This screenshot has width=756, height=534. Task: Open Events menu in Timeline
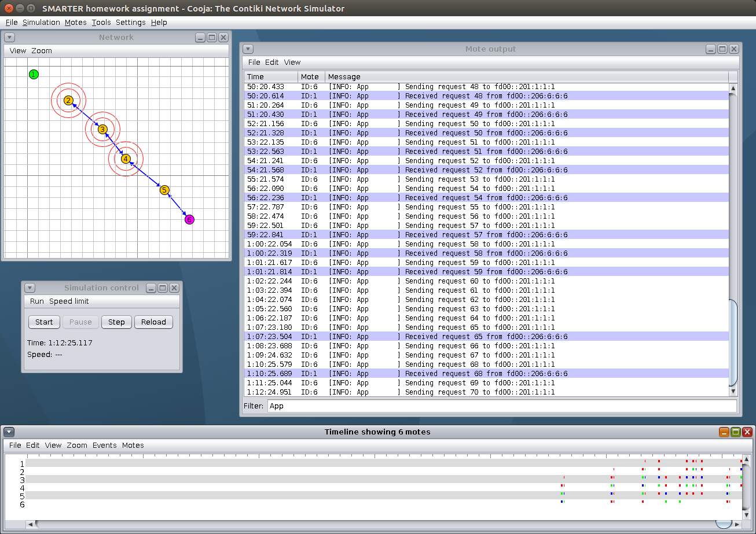[x=105, y=445]
